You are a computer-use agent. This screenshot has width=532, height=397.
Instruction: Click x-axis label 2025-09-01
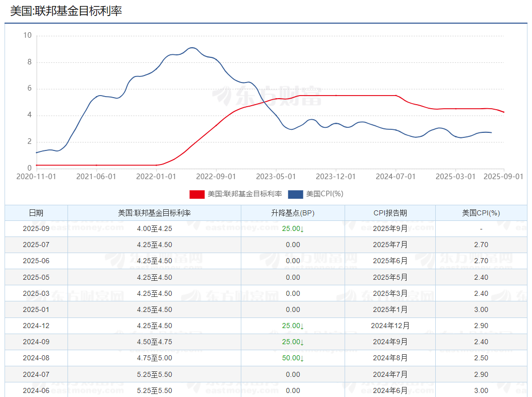click(503, 177)
